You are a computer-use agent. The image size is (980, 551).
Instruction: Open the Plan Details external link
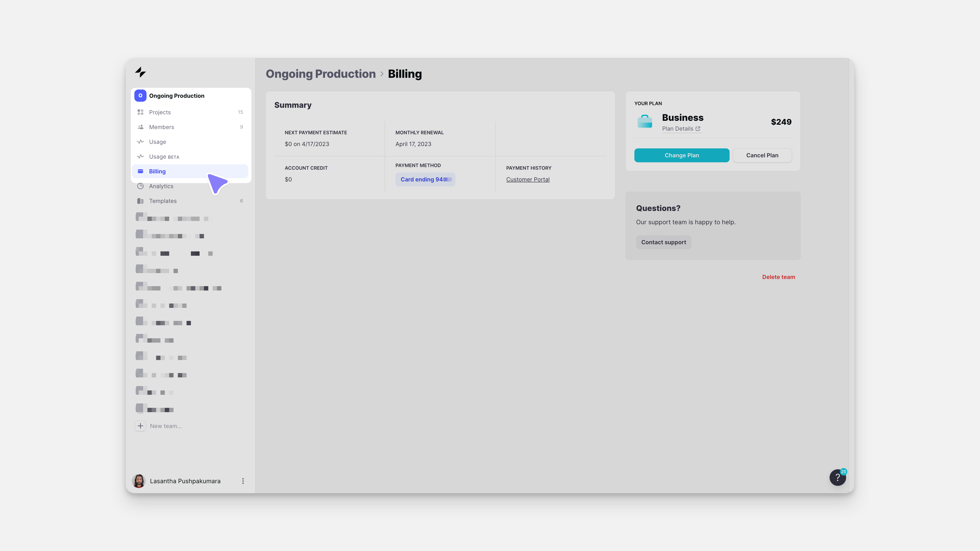point(681,129)
